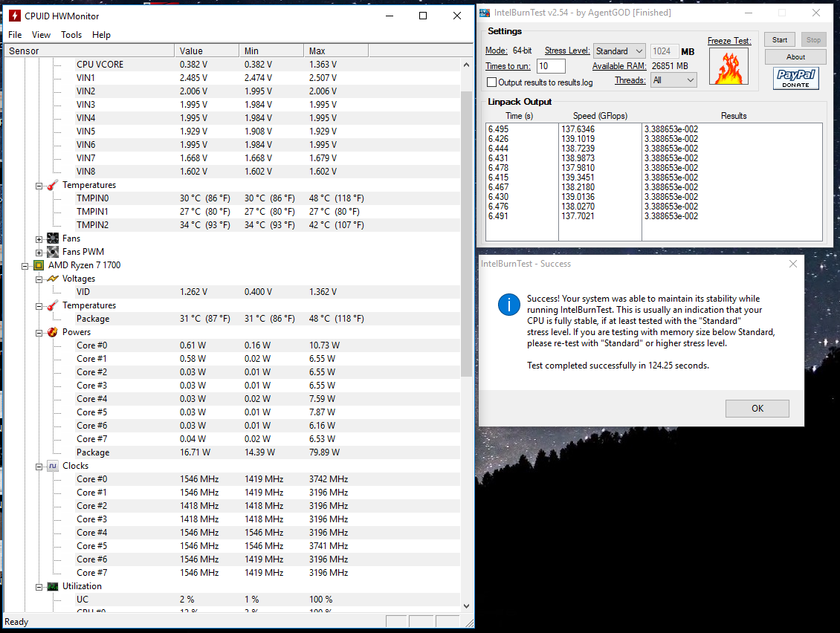
Task: Open the File menu in HWMonitor
Action: [15, 35]
